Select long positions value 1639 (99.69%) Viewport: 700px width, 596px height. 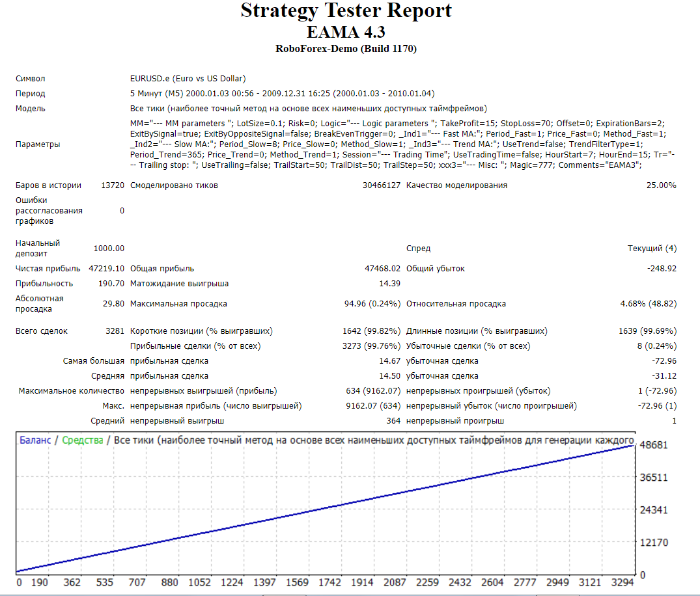tap(647, 331)
